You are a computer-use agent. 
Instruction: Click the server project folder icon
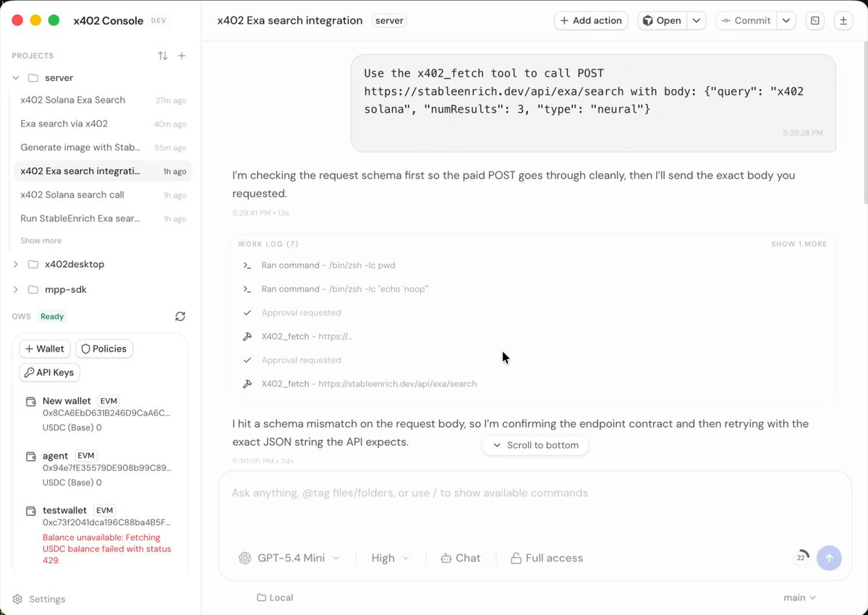point(33,77)
